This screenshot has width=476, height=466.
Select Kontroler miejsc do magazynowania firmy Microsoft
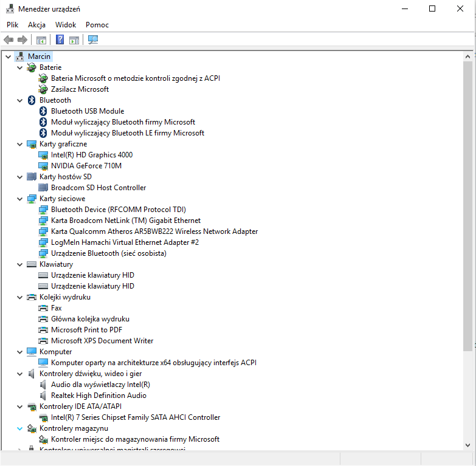tap(135, 439)
